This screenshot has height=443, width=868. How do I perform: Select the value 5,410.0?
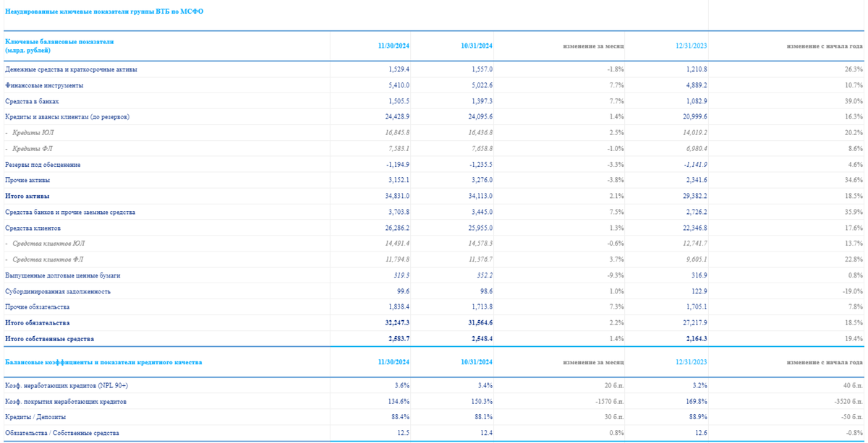click(x=399, y=85)
